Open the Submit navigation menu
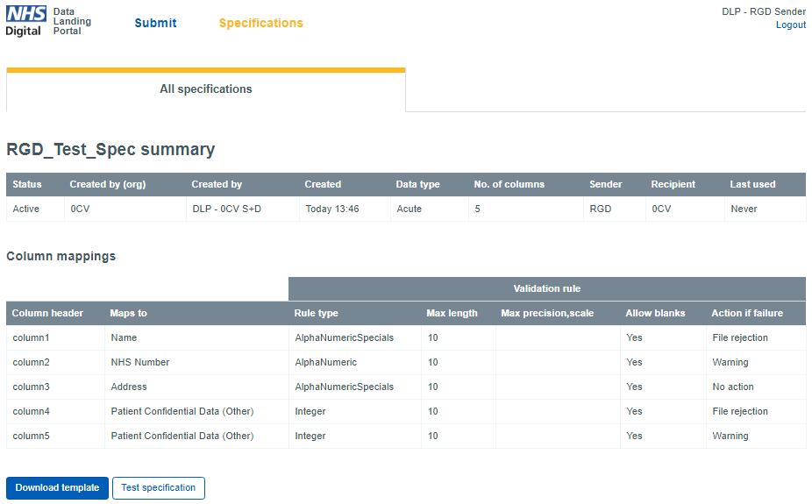 155,24
